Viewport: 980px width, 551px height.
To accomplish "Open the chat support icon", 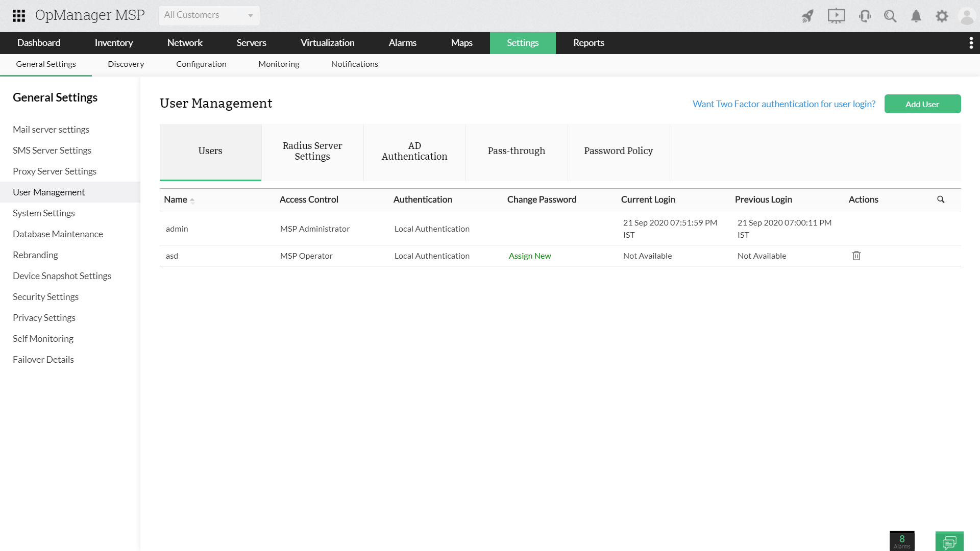I will [949, 541].
